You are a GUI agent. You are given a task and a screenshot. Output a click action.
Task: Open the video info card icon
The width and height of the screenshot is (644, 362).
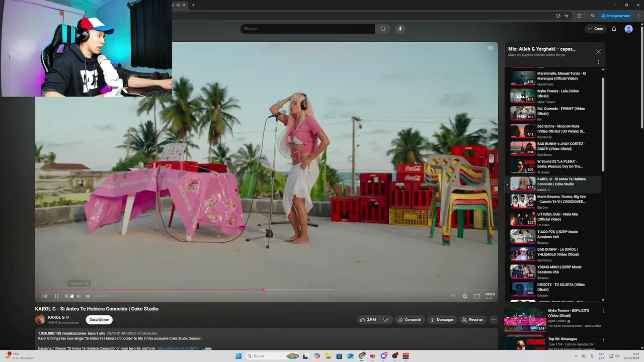click(x=491, y=48)
